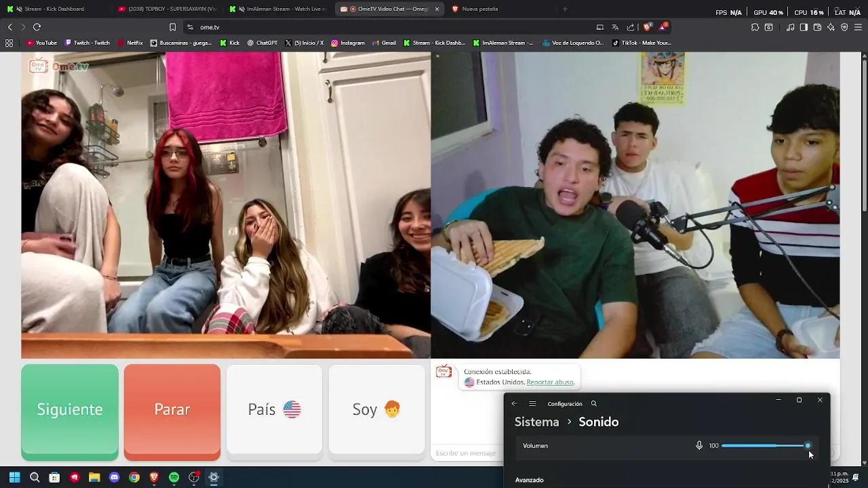Open Brave Shields lion icon
The height and width of the screenshot is (488, 868).
[x=648, y=27]
